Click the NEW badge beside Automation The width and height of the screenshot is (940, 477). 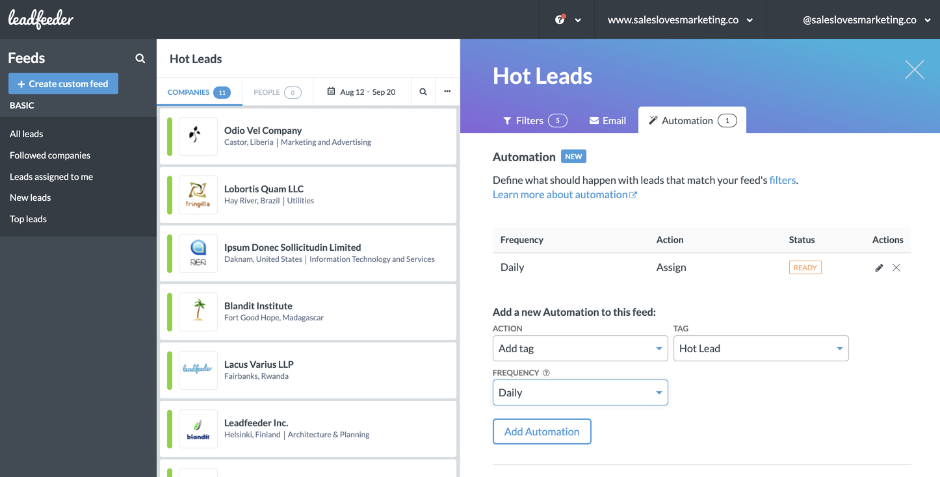(574, 156)
